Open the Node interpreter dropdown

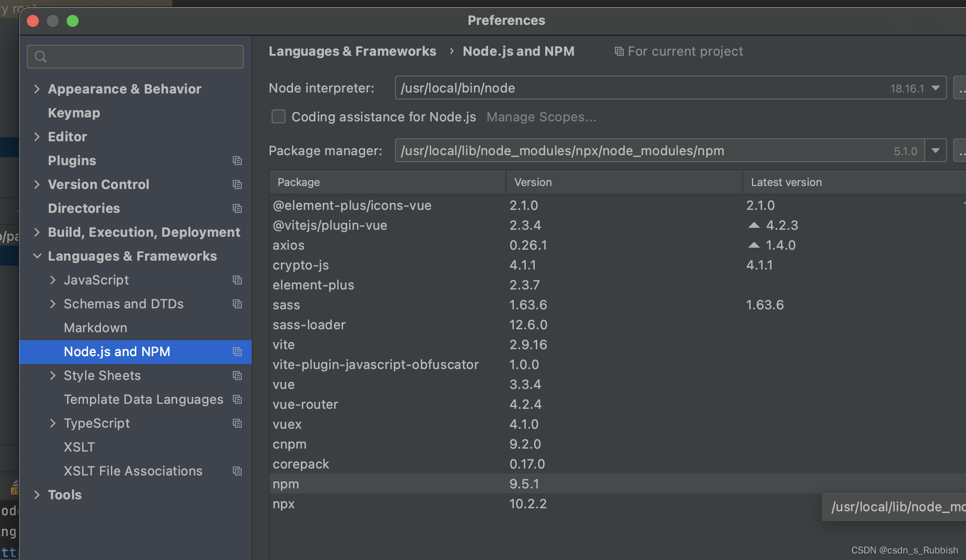(935, 88)
